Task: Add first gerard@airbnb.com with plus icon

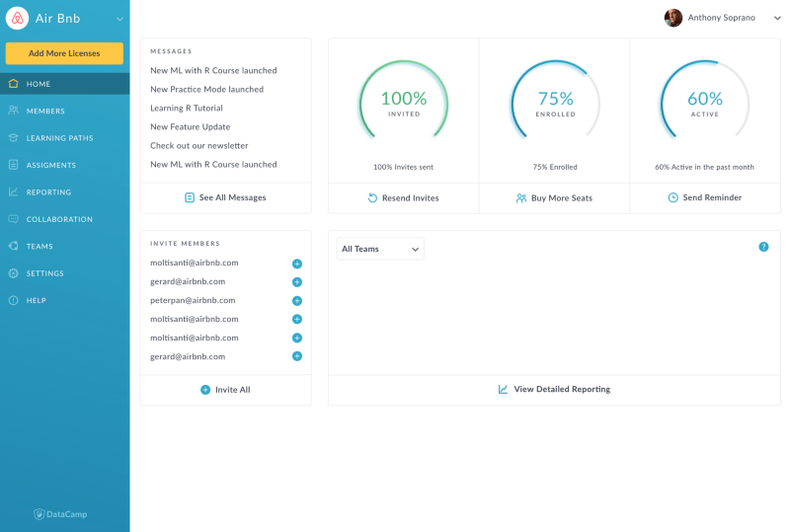Action: (x=297, y=282)
